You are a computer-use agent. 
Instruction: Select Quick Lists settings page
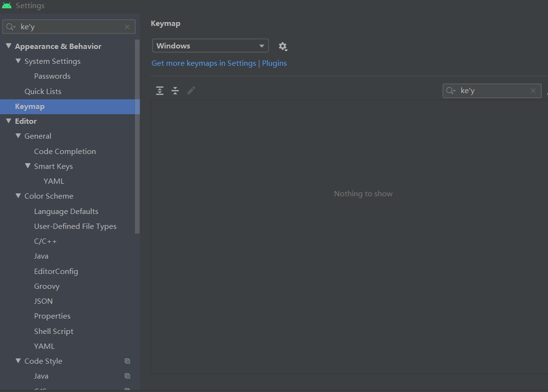pyautogui.click(x=43, y=92)
